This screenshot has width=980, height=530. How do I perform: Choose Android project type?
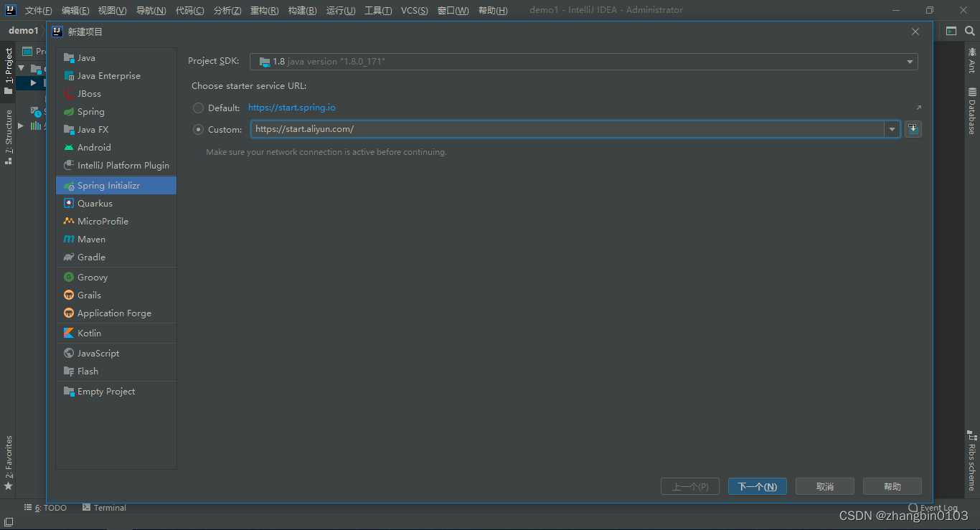116,148
